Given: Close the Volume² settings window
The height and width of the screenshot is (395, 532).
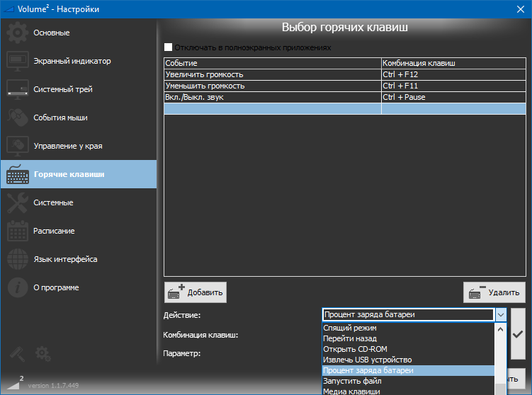Looking at the screenshot, I should [521, 9].
